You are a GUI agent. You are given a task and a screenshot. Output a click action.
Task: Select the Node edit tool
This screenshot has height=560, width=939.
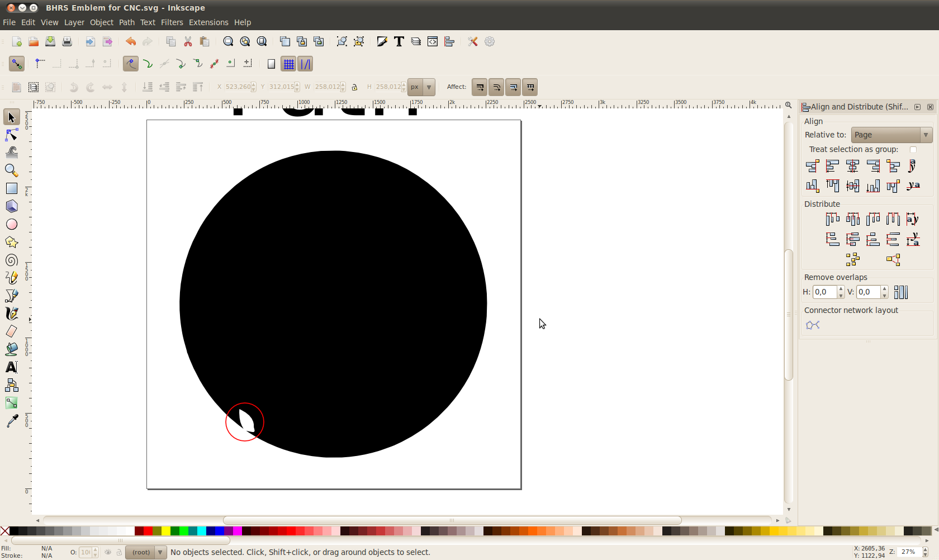click(12, 135)
